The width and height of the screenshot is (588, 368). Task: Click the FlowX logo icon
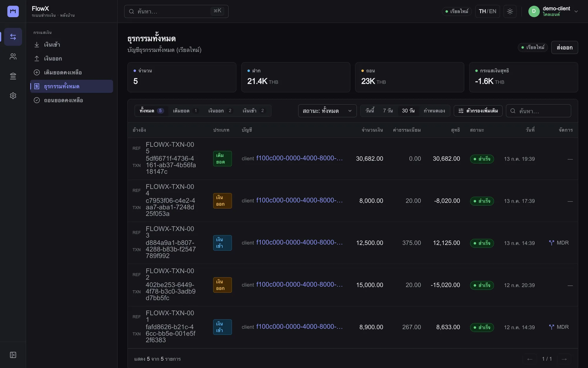coord(13,11)
